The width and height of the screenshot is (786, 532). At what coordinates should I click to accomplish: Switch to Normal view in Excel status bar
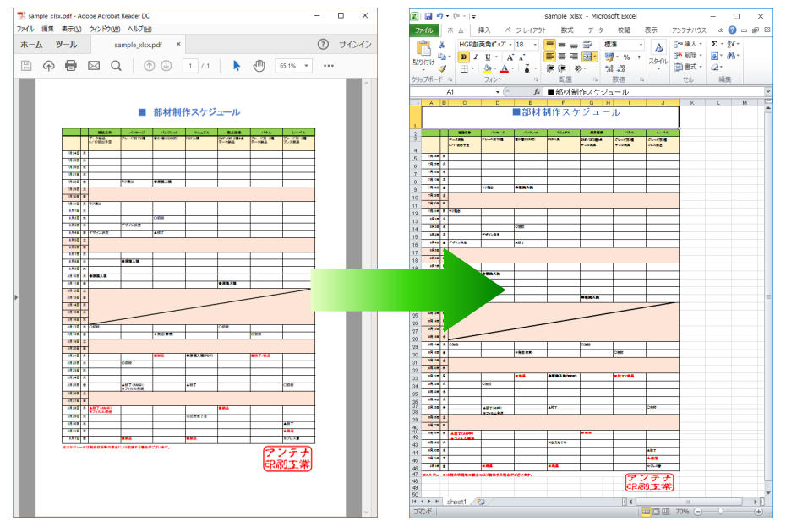tap(646, 512)
